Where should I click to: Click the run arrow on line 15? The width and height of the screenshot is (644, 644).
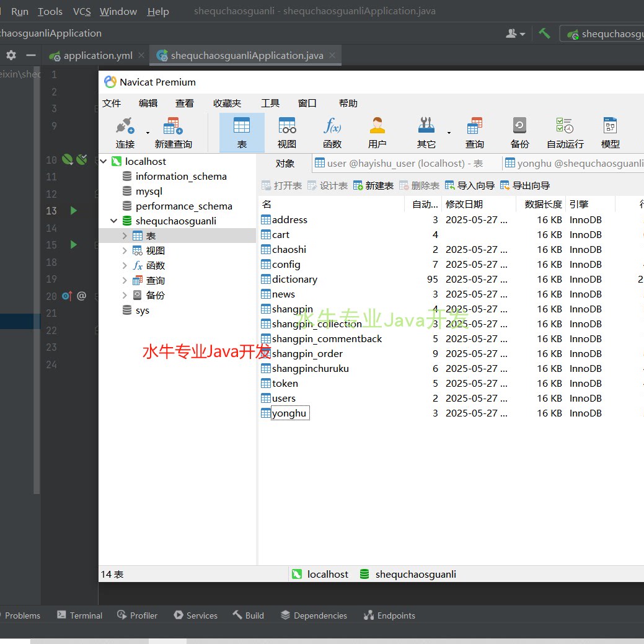coord(74,245)
